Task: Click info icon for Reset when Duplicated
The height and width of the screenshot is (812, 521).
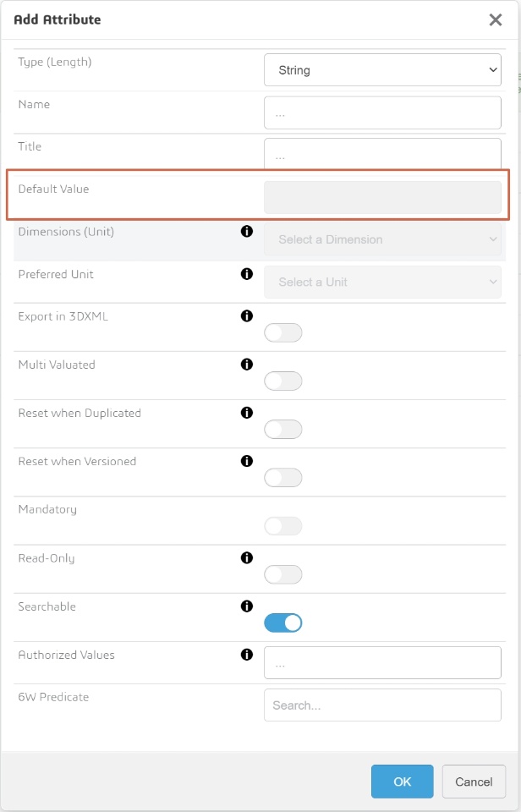Action: pyautogui.click(x=247, y=413)
